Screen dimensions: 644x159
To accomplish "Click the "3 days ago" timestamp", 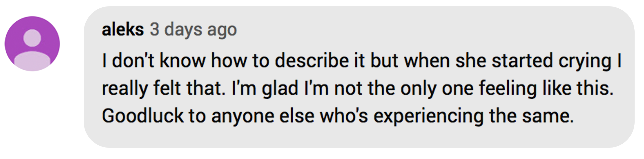I will 193,29.
